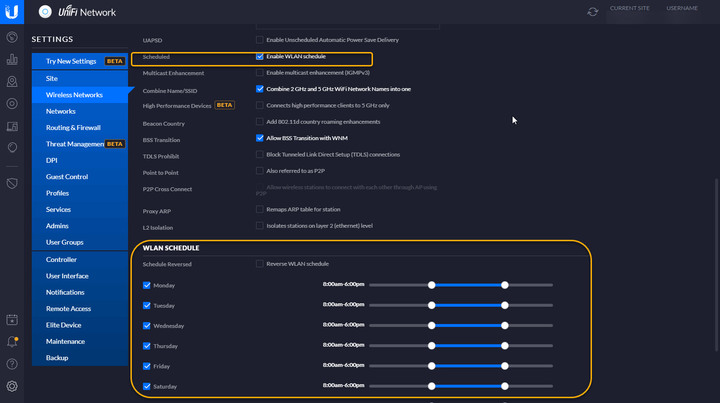Open the Insights lightbulb icon
Image resolution: width=720 pixels, height=403 pixels.
point(12,148)
